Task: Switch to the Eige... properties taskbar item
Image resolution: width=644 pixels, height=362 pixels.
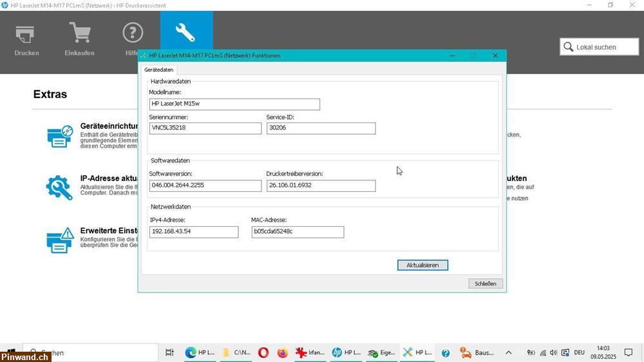Action: (x=381, y=352)
